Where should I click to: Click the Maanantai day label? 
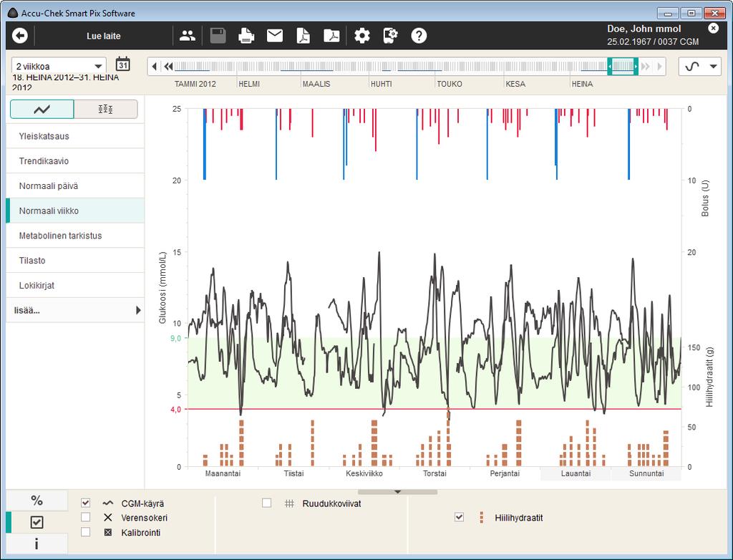point(223,473)
